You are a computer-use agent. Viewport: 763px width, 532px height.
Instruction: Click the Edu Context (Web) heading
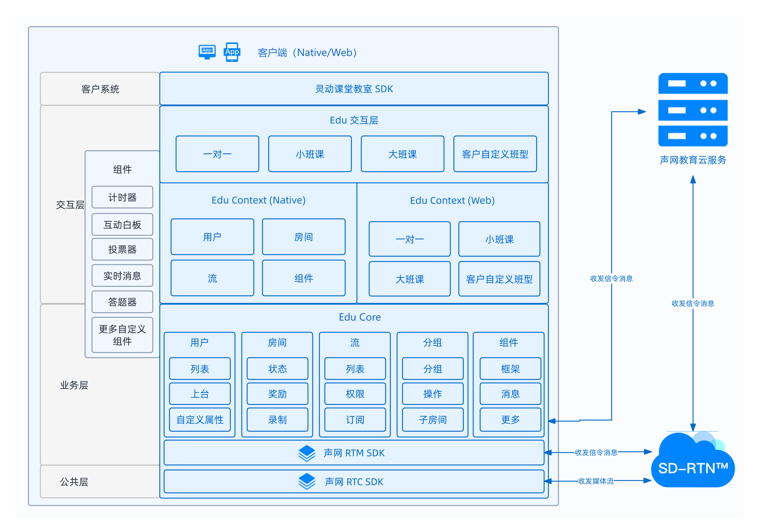tap(452, 200)
